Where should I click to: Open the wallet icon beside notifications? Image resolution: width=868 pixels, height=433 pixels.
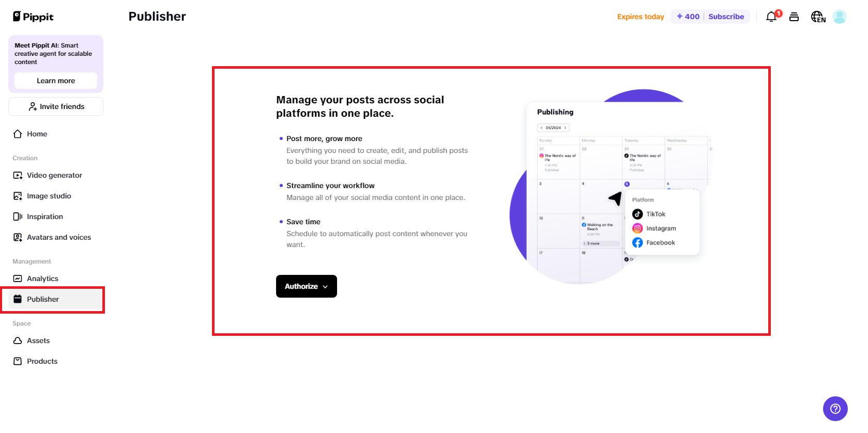(x=795, y=17)
